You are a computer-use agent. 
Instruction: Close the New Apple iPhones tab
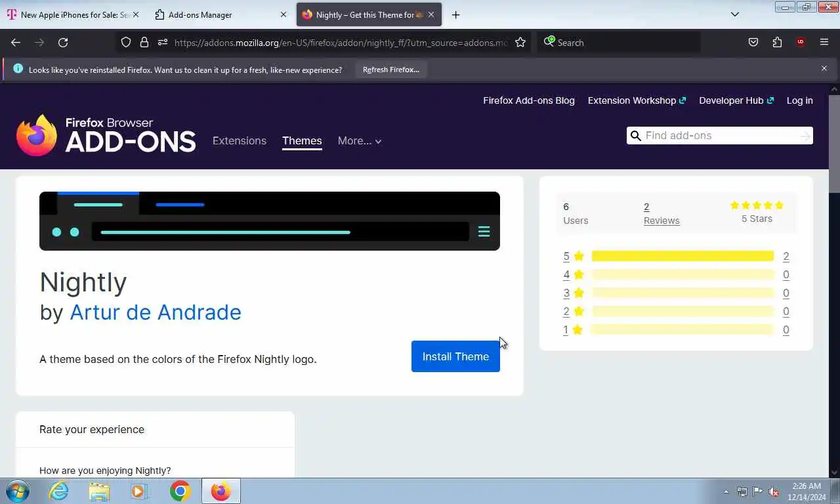(x=136, y=14)
